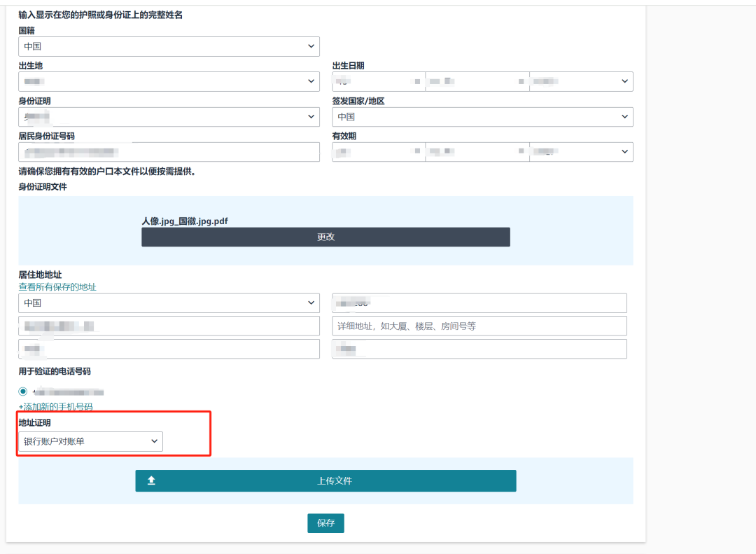Open the 有效期 year dropdown arrow
The width and height of the screenshot is (756, 554).
[624, 152]
